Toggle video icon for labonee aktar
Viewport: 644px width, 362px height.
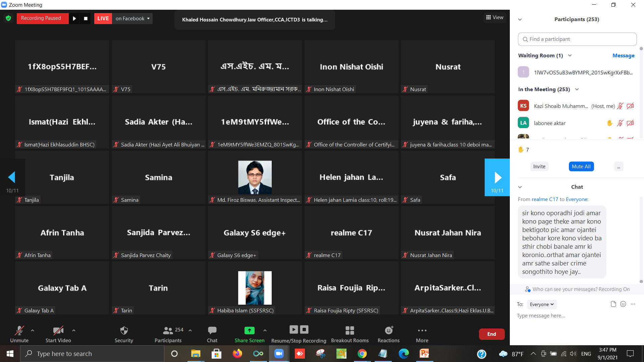coord(630,123)
